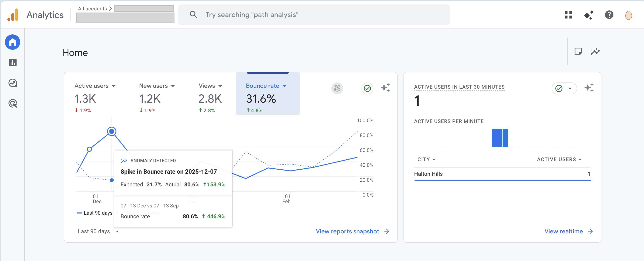Open Analytics help

pos(609,15)
